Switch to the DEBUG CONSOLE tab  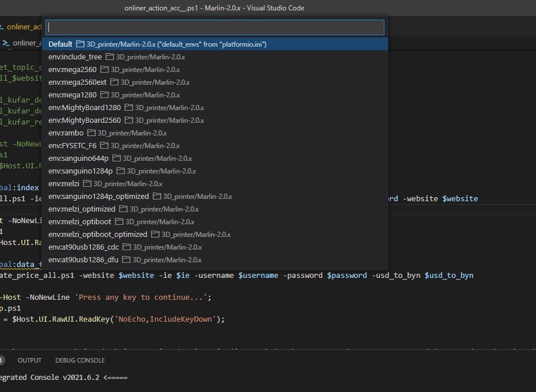80,360
